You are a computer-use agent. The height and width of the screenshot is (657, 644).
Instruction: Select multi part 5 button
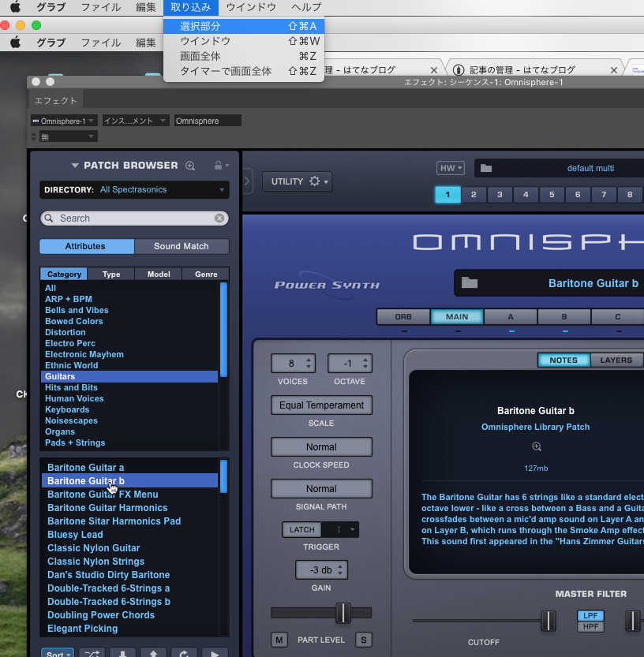pyautogui.click(x=552, y=194)
